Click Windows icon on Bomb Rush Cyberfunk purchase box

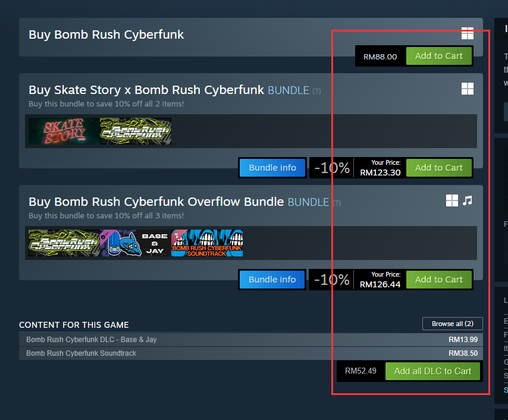tap(468, 33)
